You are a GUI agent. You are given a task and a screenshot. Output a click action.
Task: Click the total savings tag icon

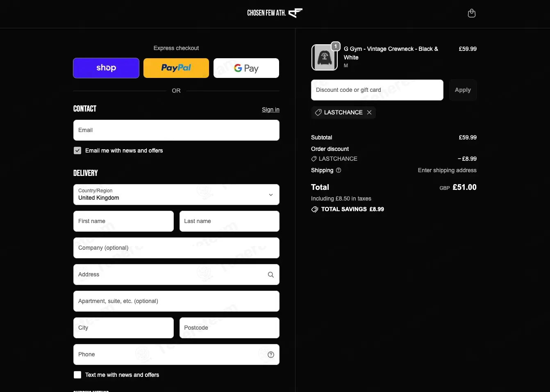(x=314, y=210)
